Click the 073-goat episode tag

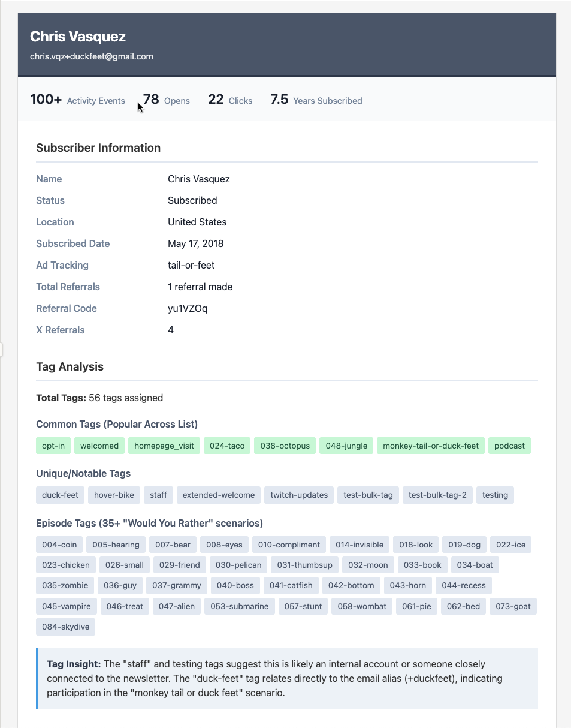click(513, 606)
